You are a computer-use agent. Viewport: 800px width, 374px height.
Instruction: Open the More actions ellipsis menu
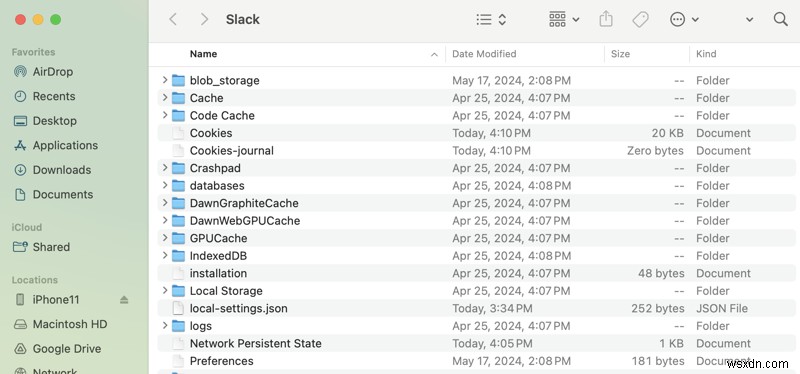[684, 19]
